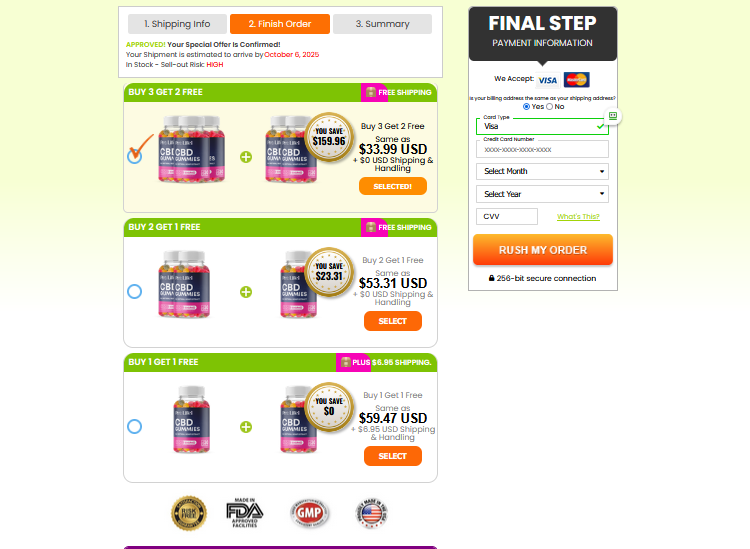
Task: Select the Buy 2 Get 1 Free radio button
Action: pyautogui.click(x=134, y=291)
